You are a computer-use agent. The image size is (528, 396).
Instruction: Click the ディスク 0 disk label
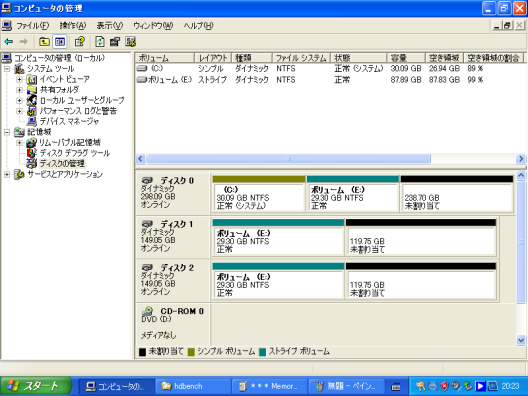coord(173,193)
